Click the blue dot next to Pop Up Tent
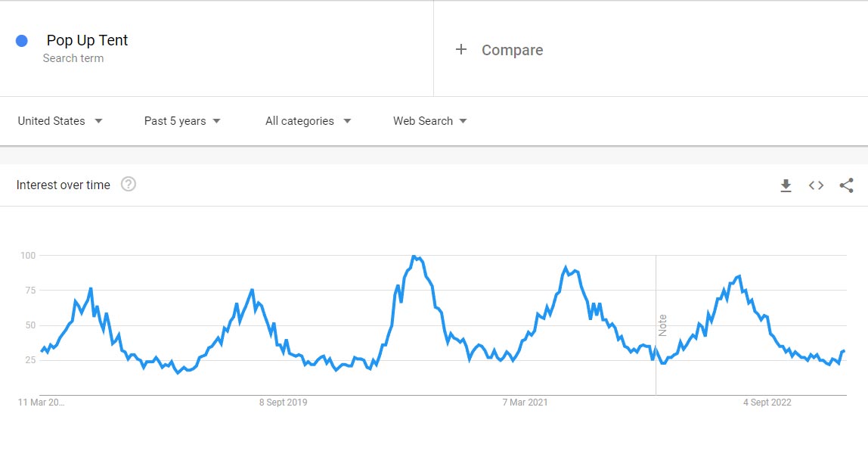 coord(22,41)
